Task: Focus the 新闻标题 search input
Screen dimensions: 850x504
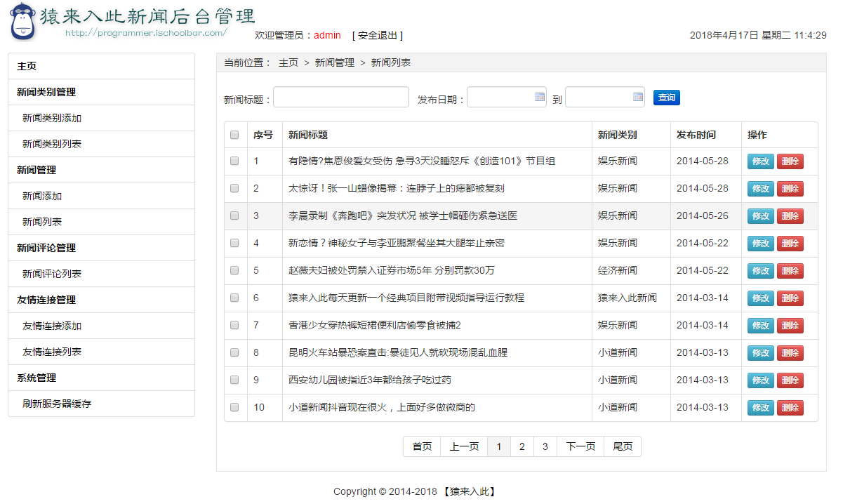Action: tap(341, 98)
